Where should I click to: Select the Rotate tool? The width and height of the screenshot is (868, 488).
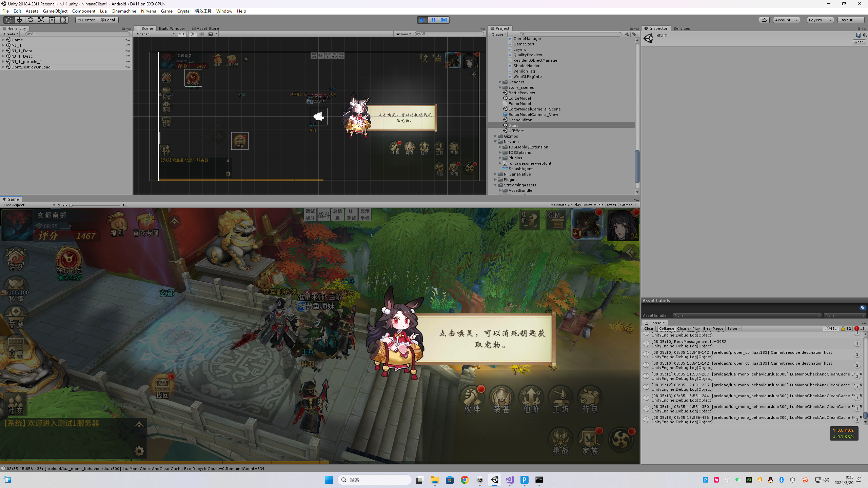[30, 20]
